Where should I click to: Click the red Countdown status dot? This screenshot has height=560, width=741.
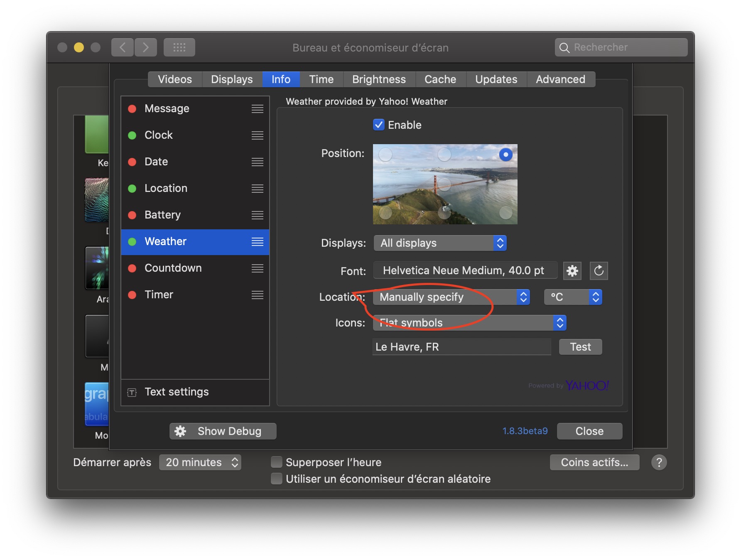[132, 268]
